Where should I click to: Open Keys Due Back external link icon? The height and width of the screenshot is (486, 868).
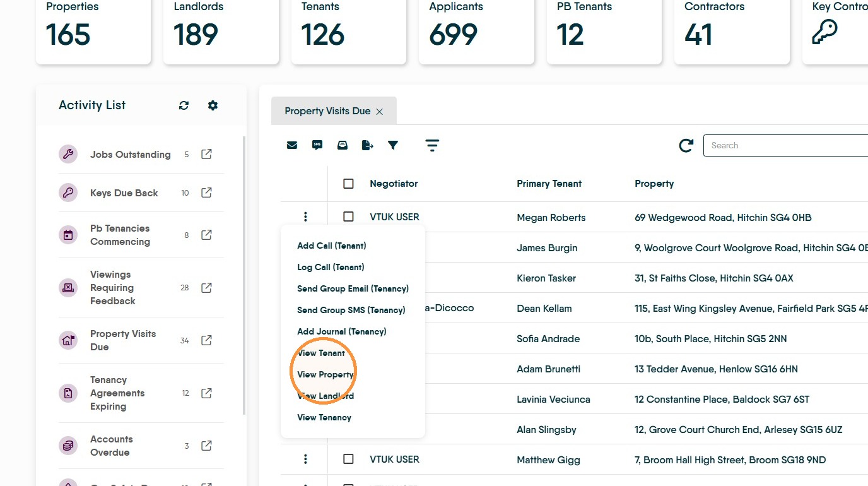[x=206, y=193]
